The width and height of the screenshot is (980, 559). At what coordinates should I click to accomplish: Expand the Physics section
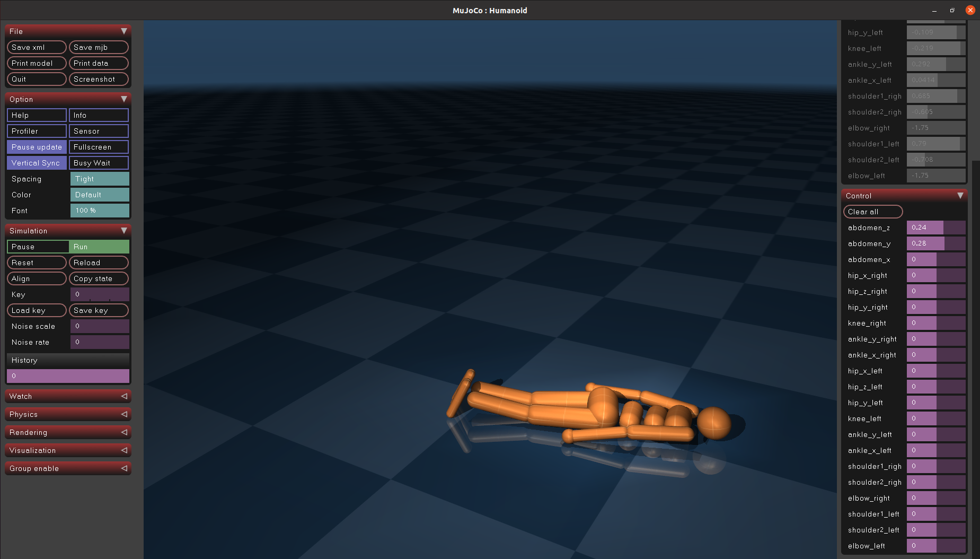pyautogui.click(x=68, y=414)
